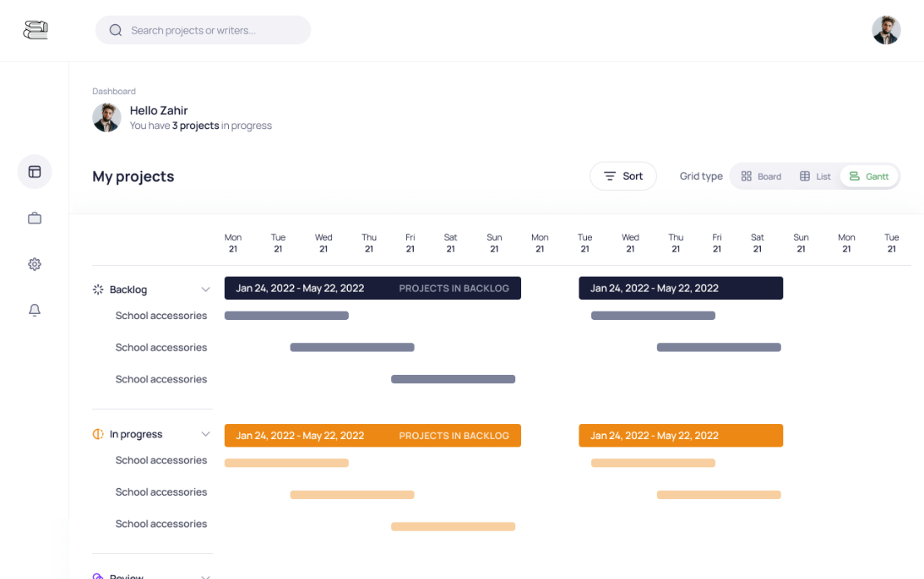Open the user profile avatar top right
Viewport: 924px width, 579px height.
886,30
